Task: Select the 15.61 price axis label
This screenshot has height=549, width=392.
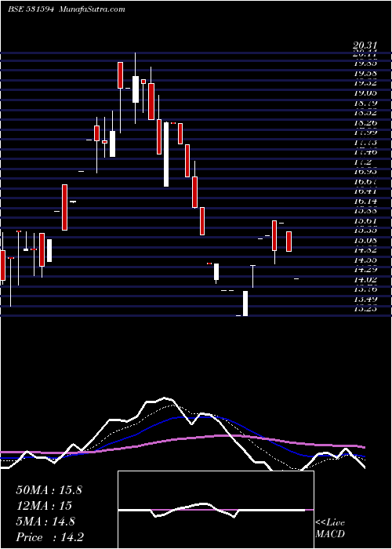Action: coord(365,221)
